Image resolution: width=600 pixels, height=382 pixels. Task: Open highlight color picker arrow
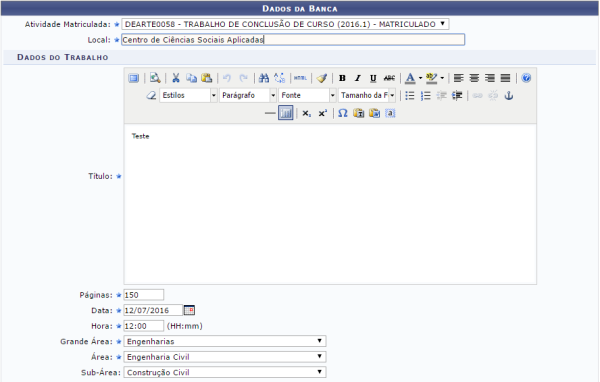coord(442,78)
